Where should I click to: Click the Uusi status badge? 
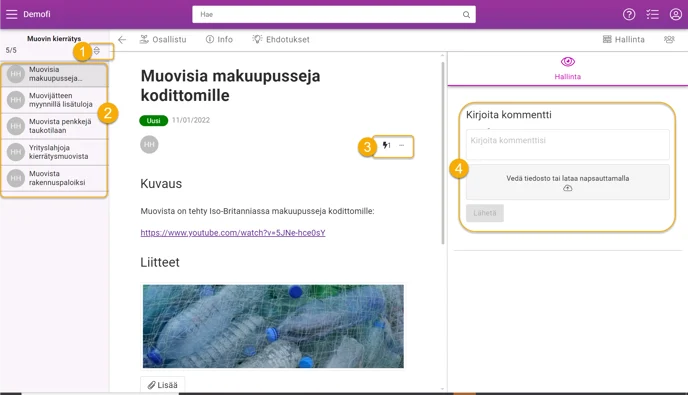pyautogui.click(x=154, y=121)
